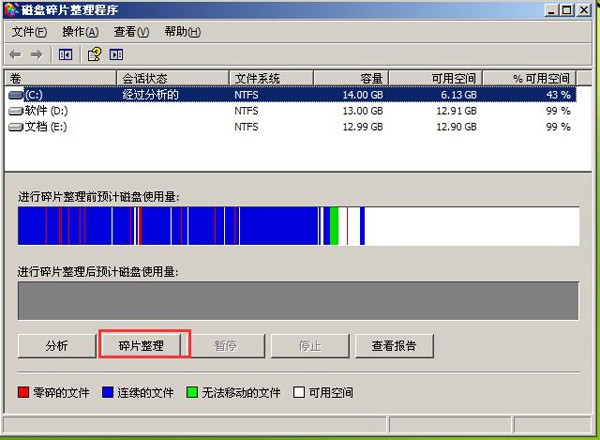Select the 经过分析的 status cell

(x=150, y=95)
